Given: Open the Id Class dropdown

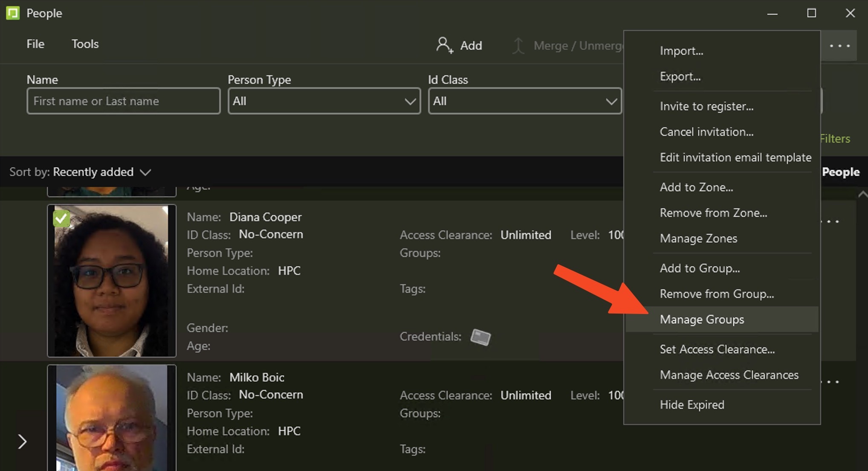Looking at the screenshot, I should pyautogui.click(x=524, y=101).
